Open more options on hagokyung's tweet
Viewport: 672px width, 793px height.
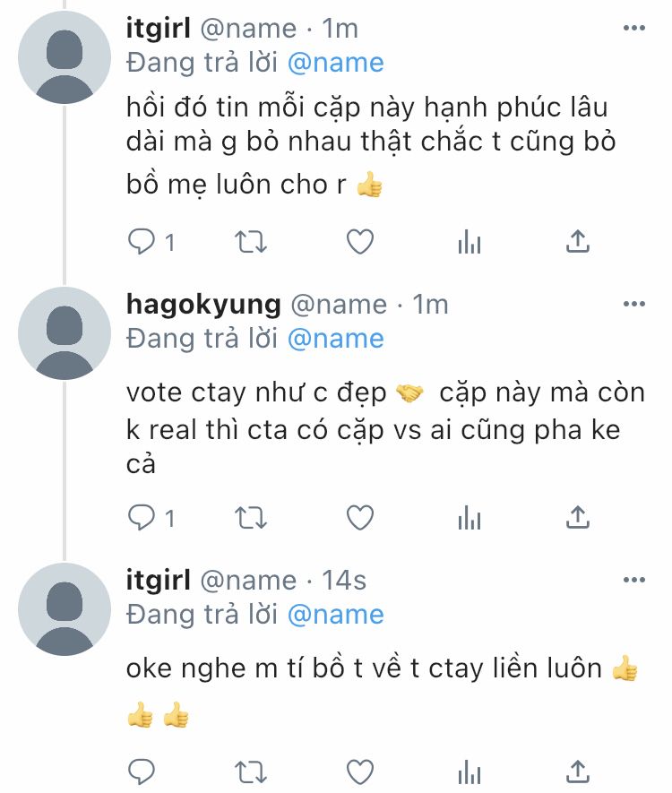634,304
